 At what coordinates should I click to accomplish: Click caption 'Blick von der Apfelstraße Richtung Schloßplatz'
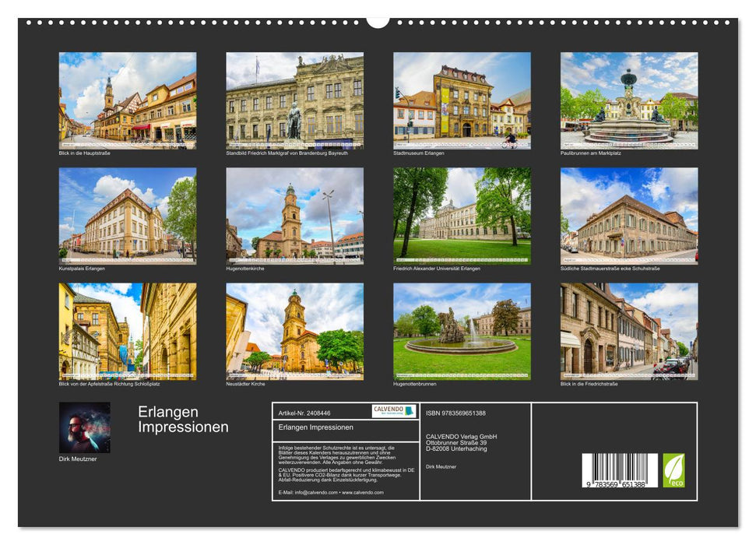click(x=109, y=385)
